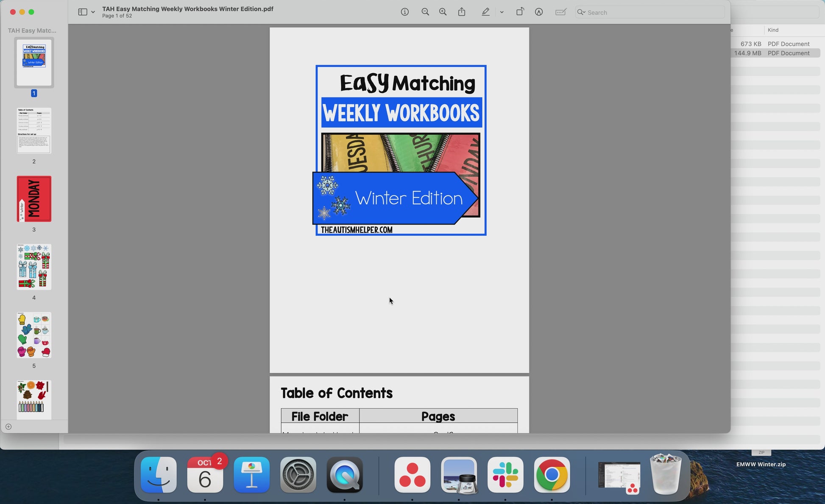Toggle the Markup toolbar icon

[x=538, y=12]
